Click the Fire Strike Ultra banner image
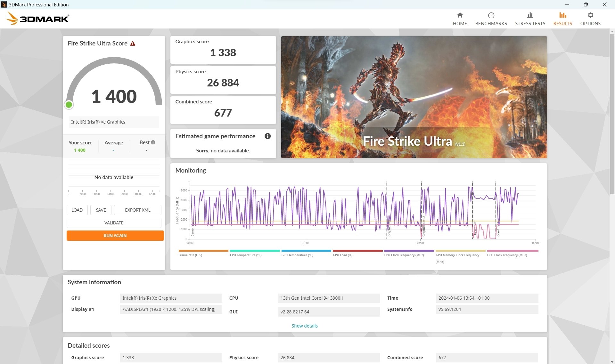This screenshot has height=364, width=615. point(414,97)
